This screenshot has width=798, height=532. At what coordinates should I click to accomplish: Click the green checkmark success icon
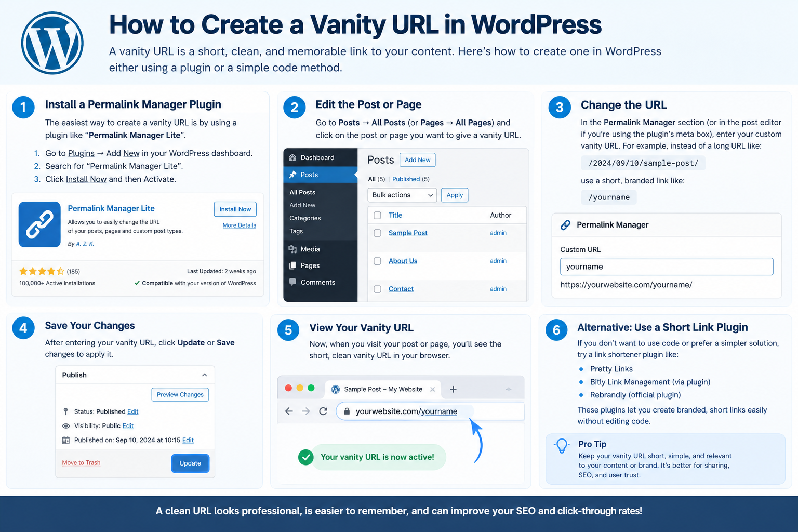(x=305, y=457)
